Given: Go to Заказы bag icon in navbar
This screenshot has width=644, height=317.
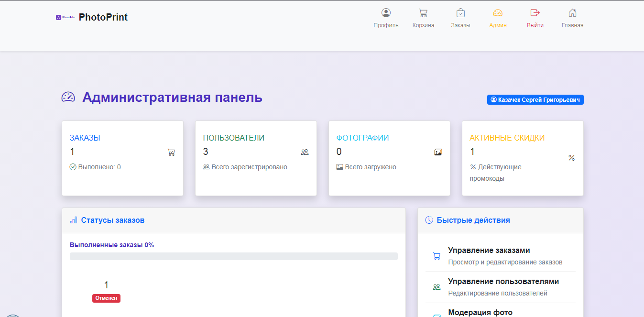Looking at the screenshot, I should point(460,13).
